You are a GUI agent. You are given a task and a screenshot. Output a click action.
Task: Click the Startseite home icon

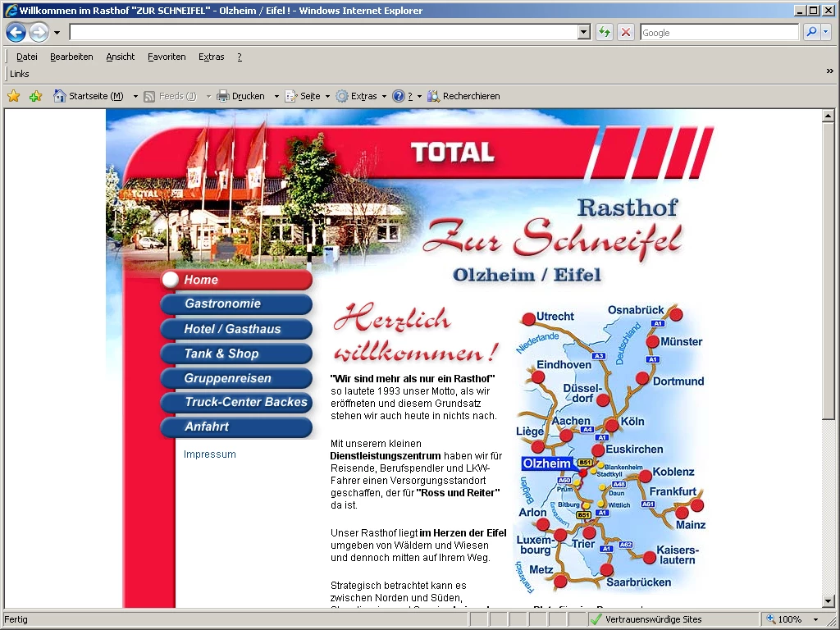pyautogui.click(x=60, y=96)
